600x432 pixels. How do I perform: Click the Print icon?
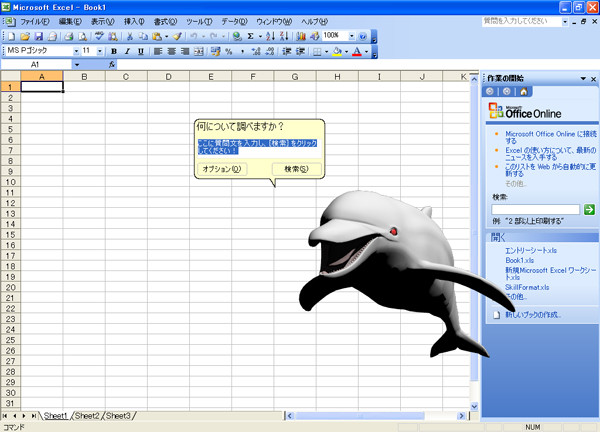pyautogui.click(x=68, y=36)
